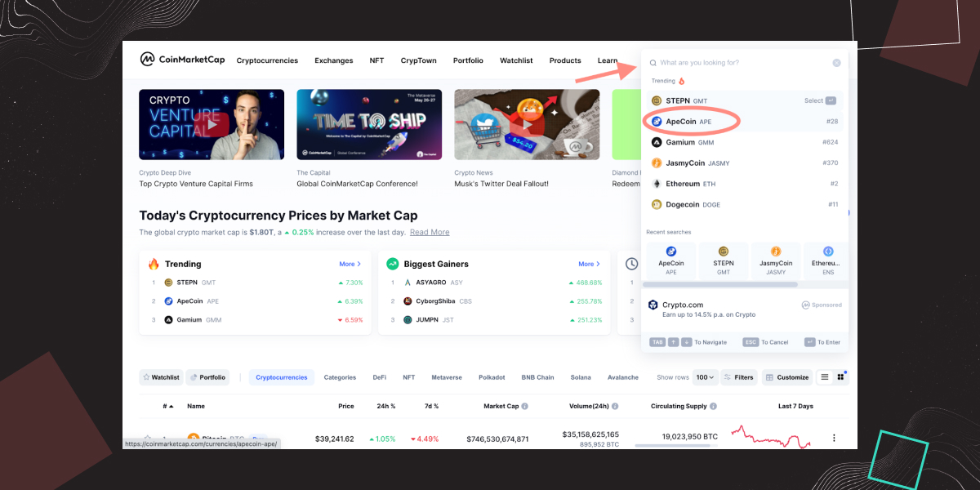The height and width of the screenshot is (490, 980).
Task: Click the Circulating Supply info icon
Action: click(713, 406)
